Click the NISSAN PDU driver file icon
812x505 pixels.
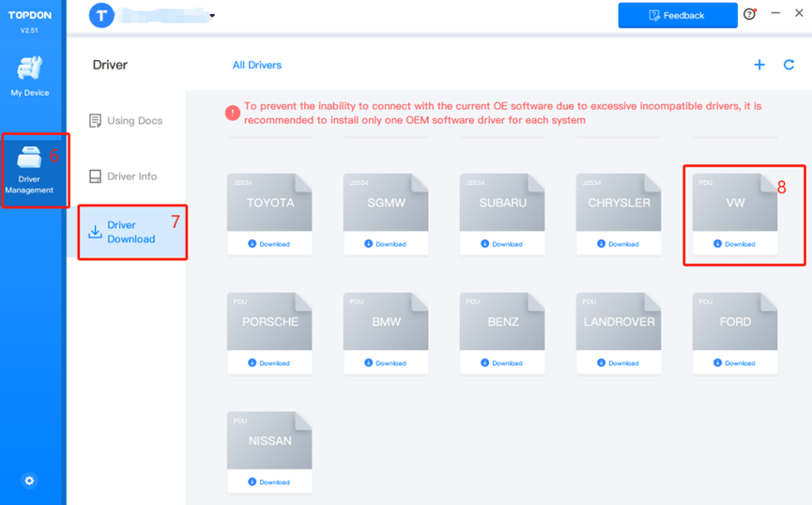[x=269, y=440]
